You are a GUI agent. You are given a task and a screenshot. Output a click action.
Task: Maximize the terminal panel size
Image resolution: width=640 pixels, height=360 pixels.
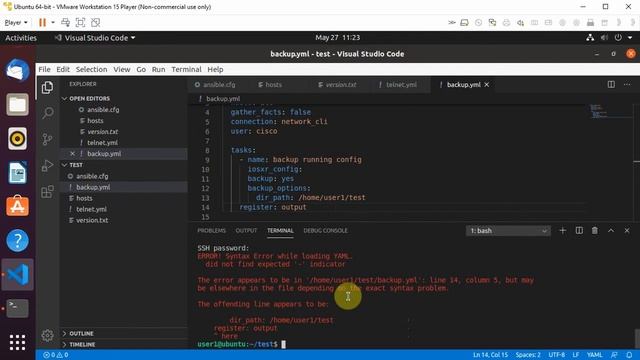pos(611,231)
